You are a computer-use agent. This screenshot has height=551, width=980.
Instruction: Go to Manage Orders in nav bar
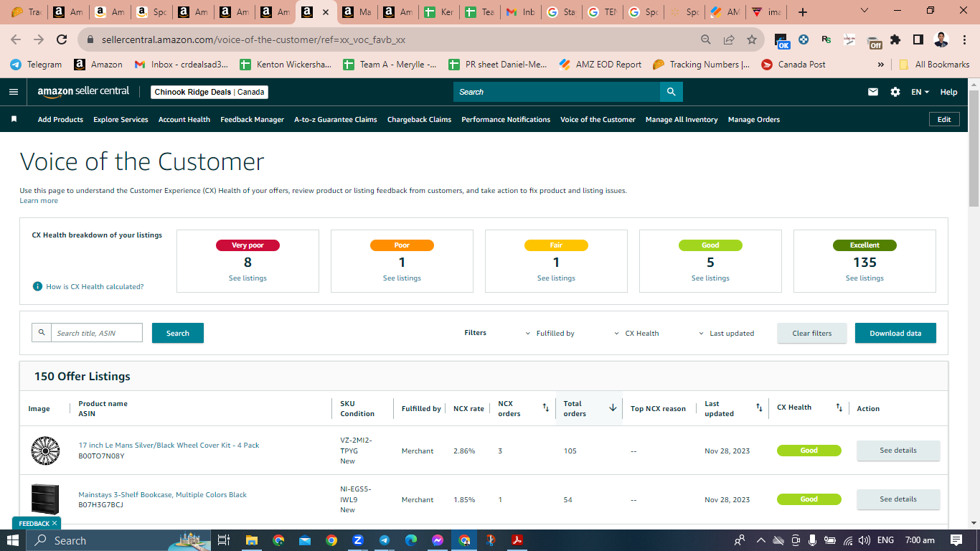753,119
